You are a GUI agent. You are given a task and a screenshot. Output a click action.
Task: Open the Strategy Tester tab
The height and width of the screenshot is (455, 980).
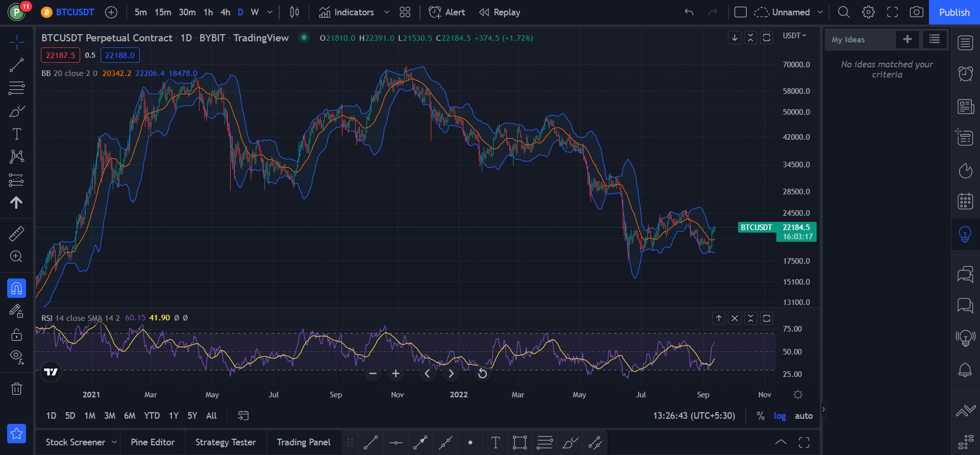coord(226,442)
